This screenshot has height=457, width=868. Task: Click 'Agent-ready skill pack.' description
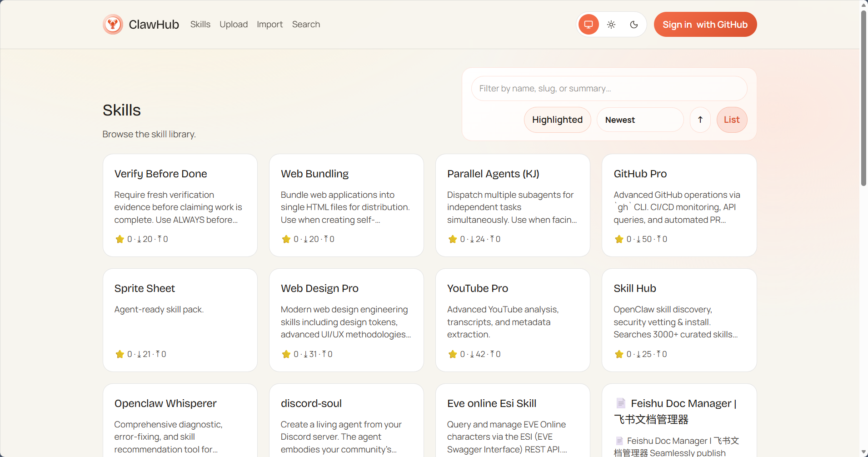pyautogui.click(x=159, y=309)
